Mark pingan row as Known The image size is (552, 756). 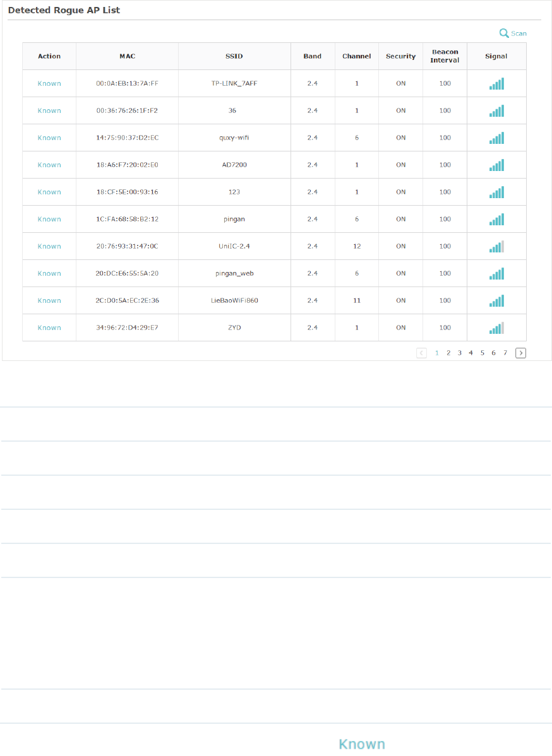pyautogui.click(x=49, y=219)
